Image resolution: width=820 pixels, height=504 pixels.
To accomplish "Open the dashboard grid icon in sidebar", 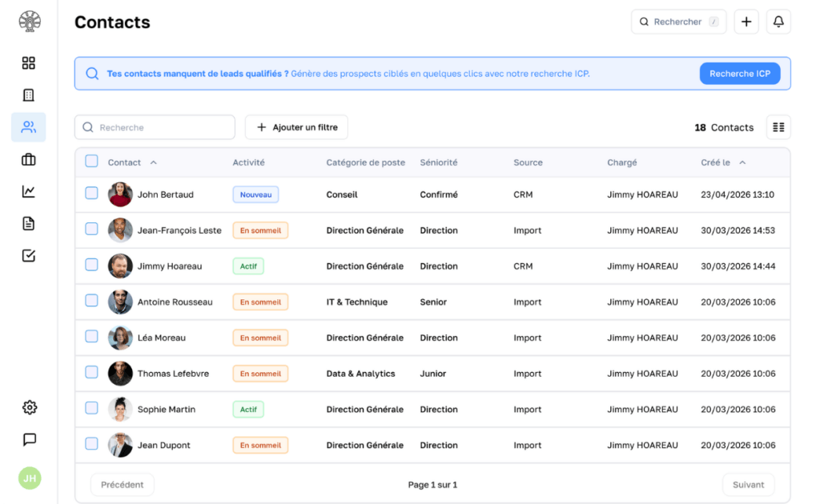I will click(29, 62).
